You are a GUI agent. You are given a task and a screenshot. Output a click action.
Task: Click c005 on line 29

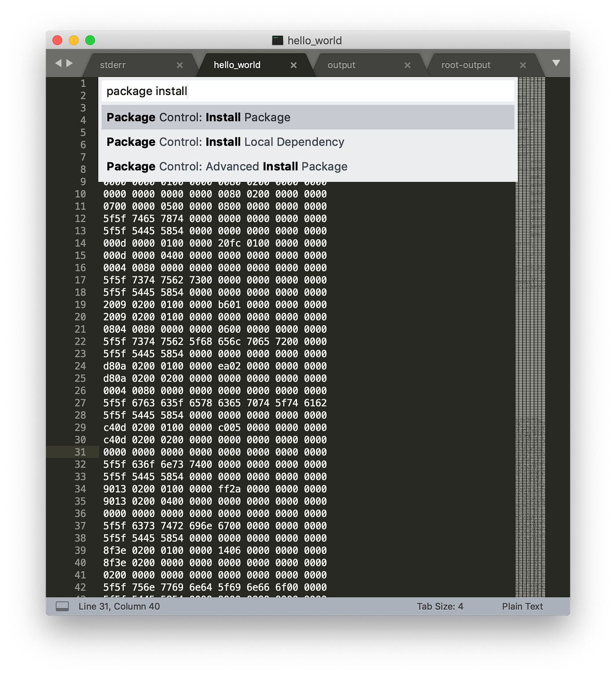click(x=229, y=427)
